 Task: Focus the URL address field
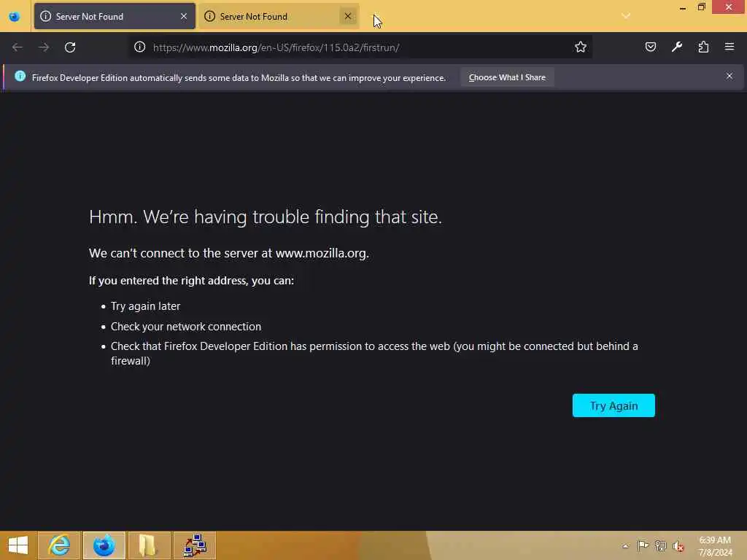coord(360,47)
